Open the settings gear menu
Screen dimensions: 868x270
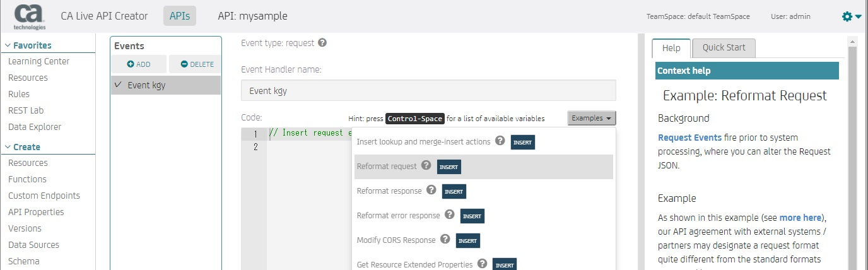(851, 16)
